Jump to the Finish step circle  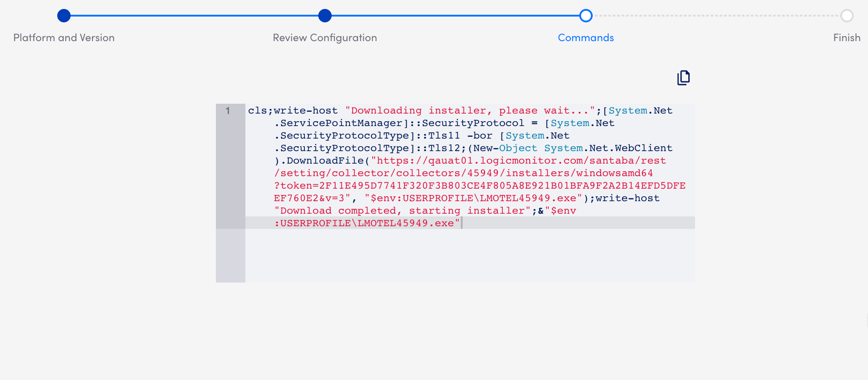(x=847, y=16)
